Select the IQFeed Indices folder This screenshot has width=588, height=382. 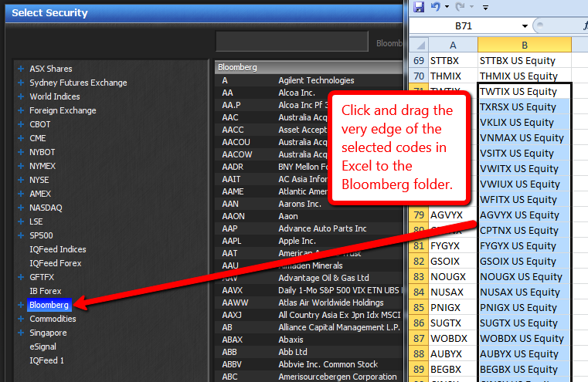coord(58,249)
